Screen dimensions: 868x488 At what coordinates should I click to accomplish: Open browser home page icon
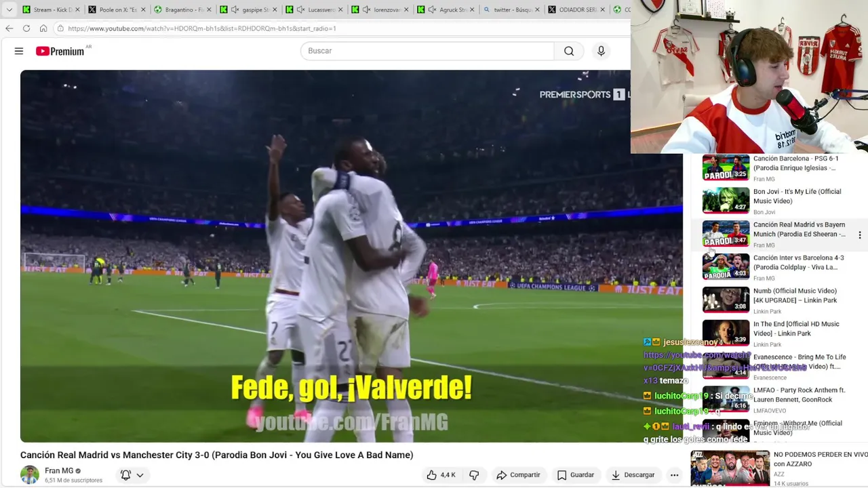click(43, 28)
